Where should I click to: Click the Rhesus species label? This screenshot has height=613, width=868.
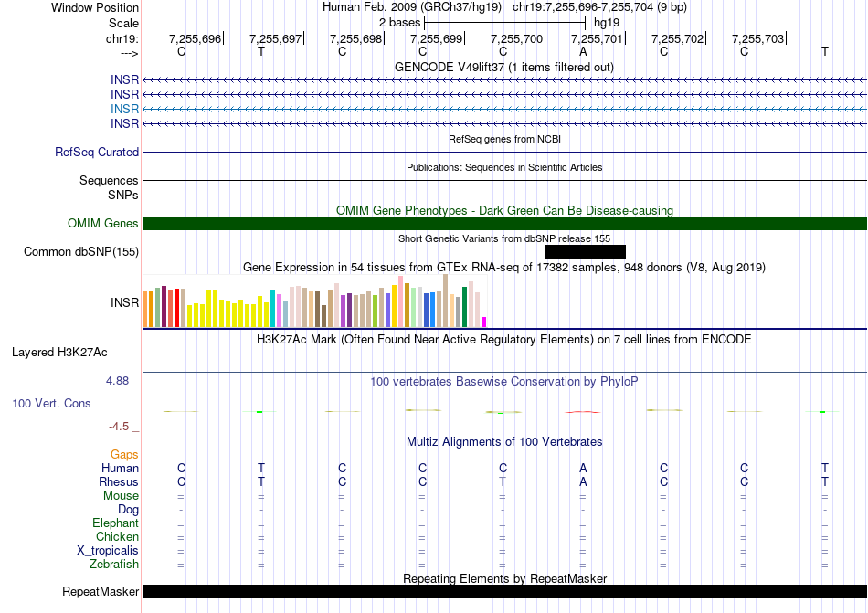[119, 481]
